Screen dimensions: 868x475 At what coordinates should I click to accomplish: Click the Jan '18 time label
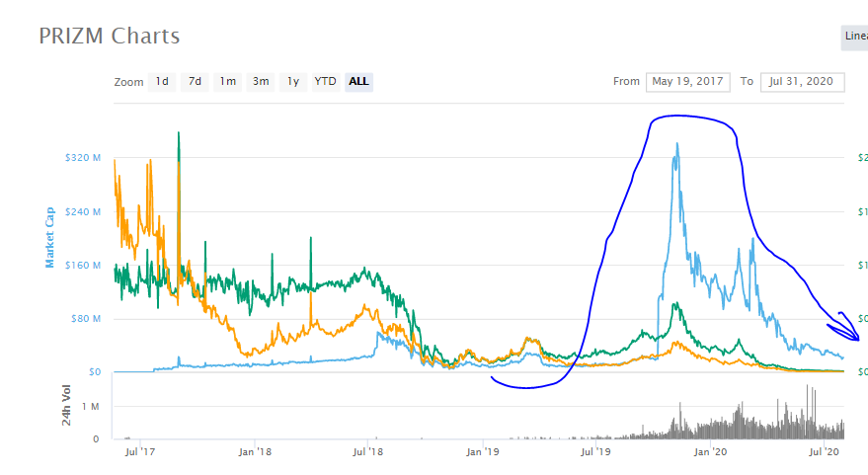(x=255, y=451)
